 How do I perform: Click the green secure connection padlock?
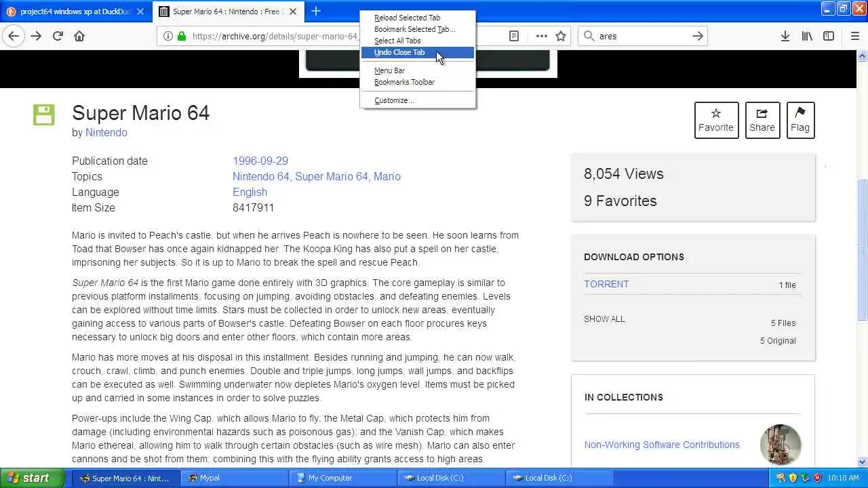(181, 36)
